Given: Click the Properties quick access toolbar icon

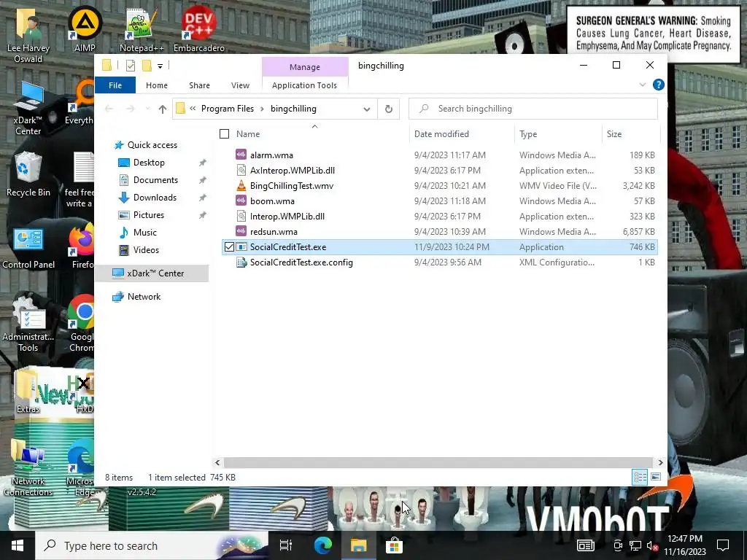Looking at the screenshot, I should (130, 66).
